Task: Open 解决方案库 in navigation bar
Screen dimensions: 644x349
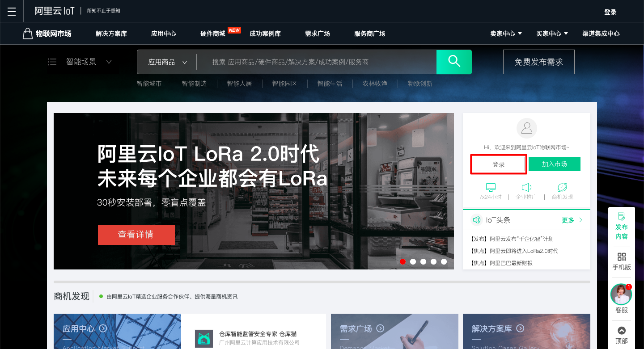Action: coord(111,34)
